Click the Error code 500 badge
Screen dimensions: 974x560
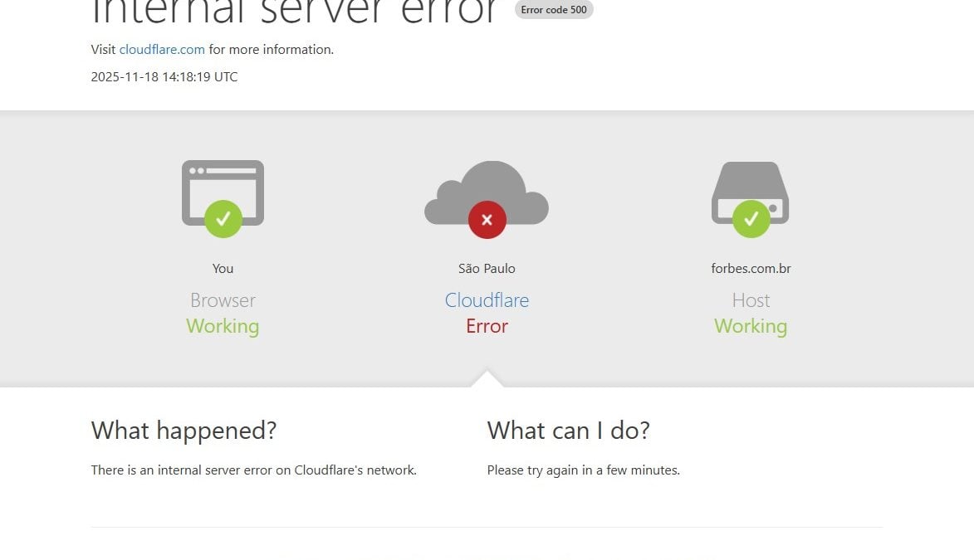pos(554,10)
